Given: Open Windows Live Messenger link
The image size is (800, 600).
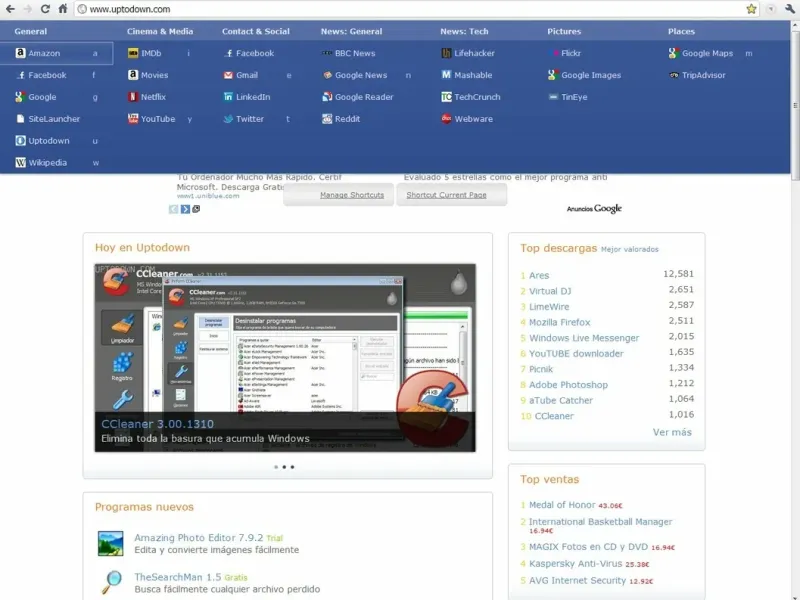Looking at the screenshot, I should (584, 338).
